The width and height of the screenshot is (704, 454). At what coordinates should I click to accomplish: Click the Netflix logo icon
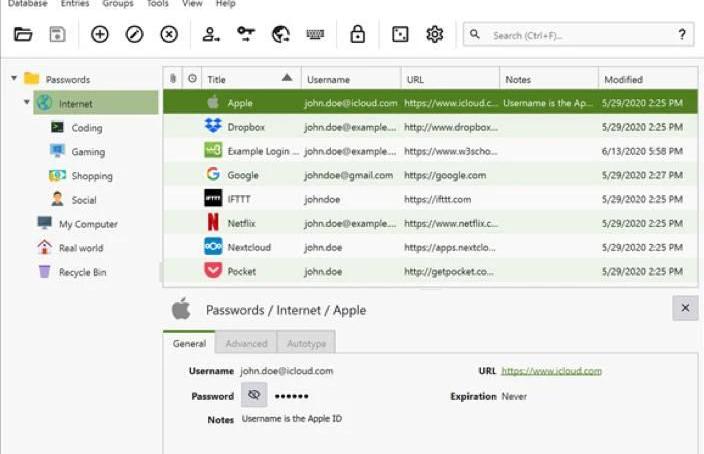(x=213, y=222)
